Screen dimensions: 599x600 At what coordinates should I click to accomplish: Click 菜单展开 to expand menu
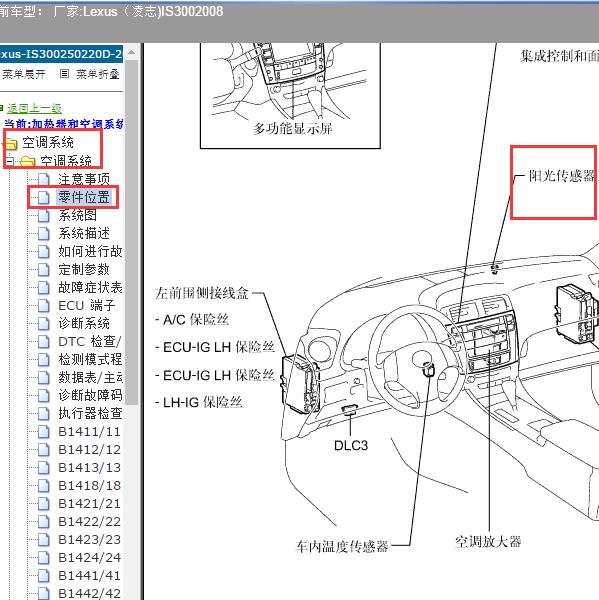click(24, 74)
